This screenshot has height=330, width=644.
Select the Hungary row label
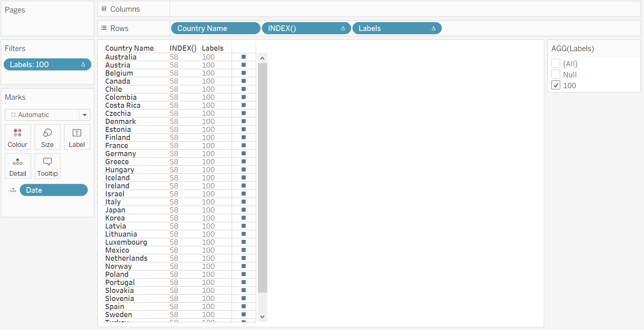[120, 169]
